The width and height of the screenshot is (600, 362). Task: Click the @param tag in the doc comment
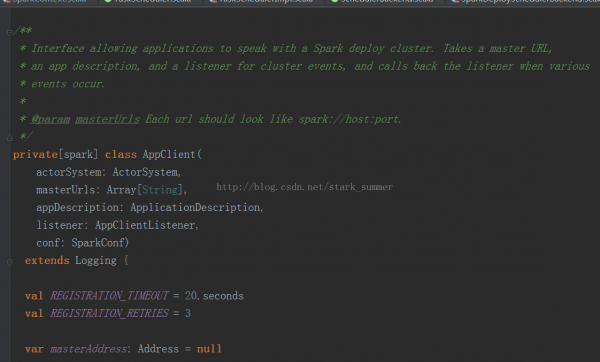(x=51, y=119)
